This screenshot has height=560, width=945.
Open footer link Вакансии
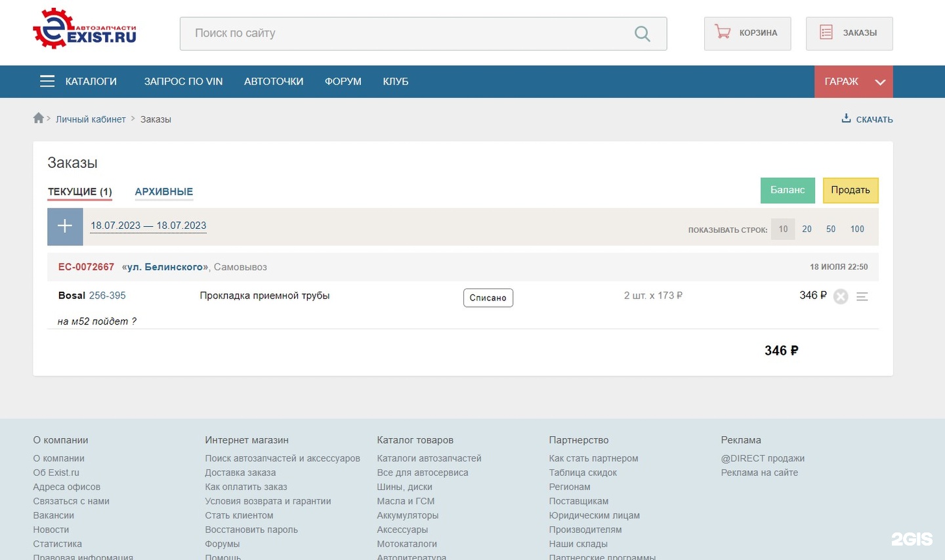coord(54,515)
